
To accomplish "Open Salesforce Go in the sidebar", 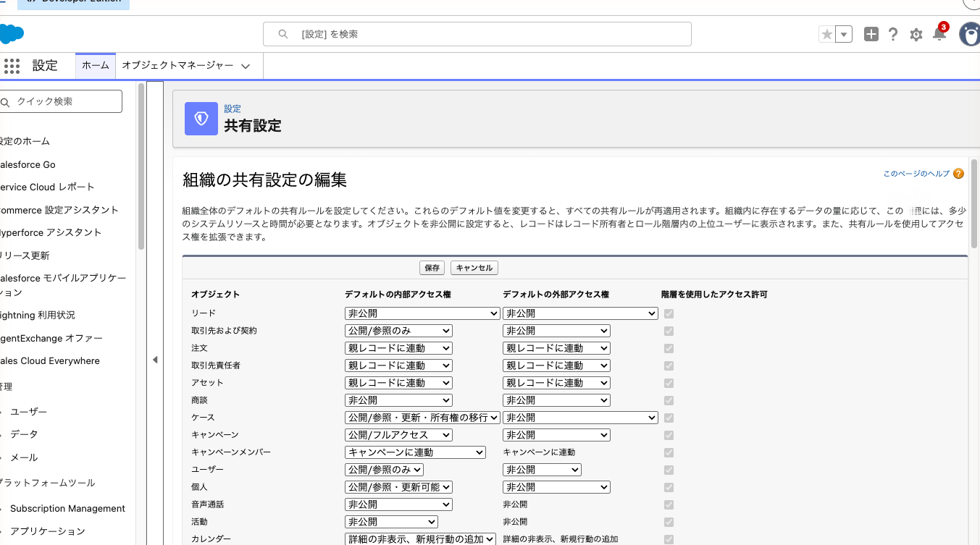I will click(28, 164).
